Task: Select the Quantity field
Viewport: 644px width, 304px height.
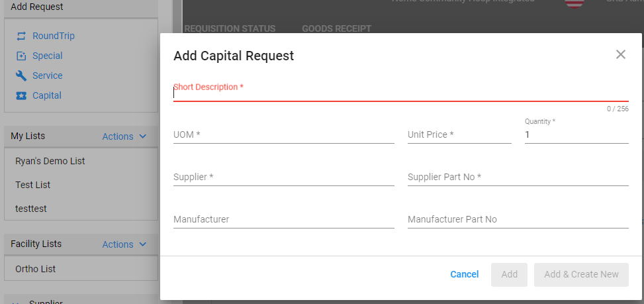Action: 576,134
